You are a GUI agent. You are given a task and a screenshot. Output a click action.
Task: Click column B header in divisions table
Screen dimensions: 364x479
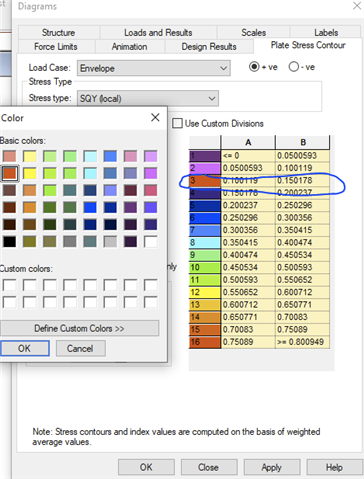tap(303, 142)
